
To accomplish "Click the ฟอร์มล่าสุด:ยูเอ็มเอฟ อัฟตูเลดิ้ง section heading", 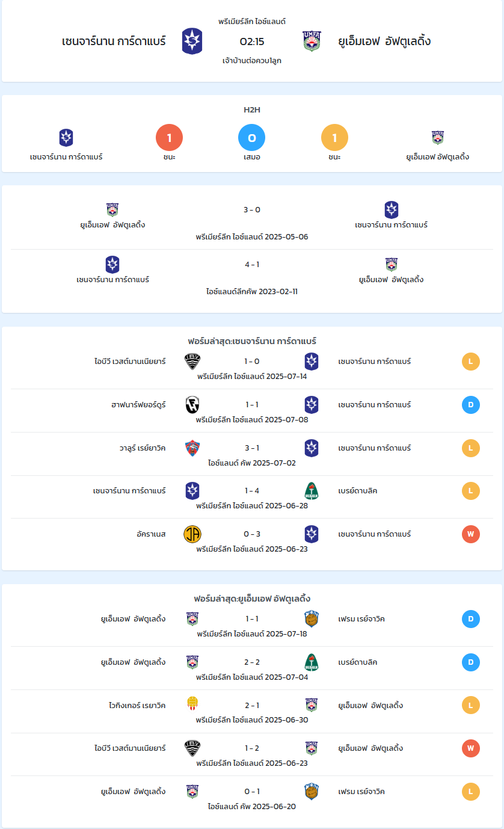I will (x=252, y=599).
